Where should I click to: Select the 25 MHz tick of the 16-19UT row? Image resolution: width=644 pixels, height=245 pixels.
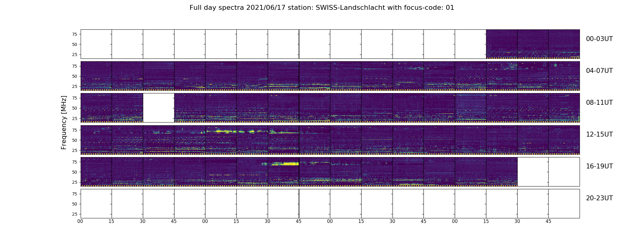tap(75, 182)
